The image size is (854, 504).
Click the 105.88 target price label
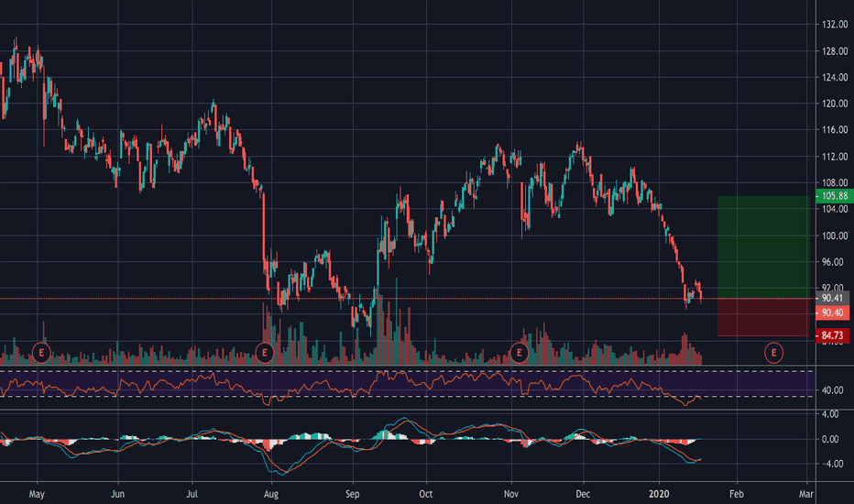835,196
